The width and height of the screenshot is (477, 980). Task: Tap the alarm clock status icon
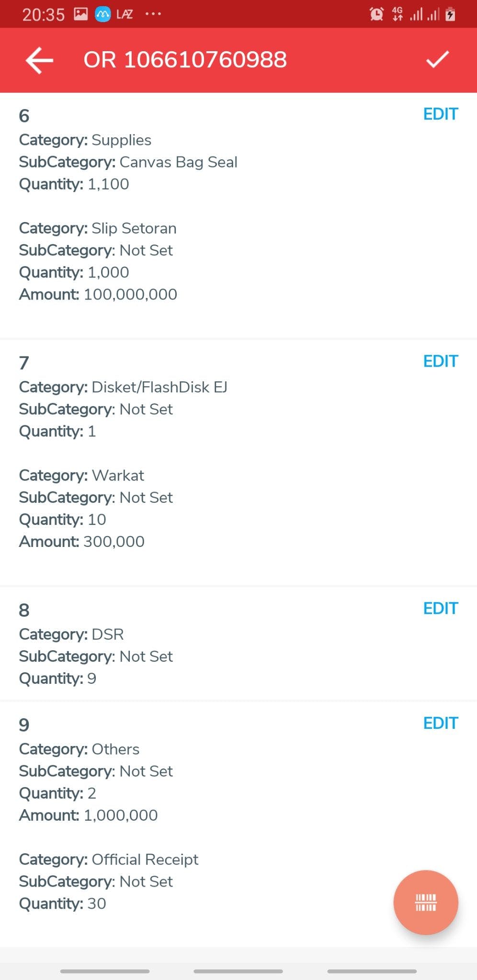376,14
